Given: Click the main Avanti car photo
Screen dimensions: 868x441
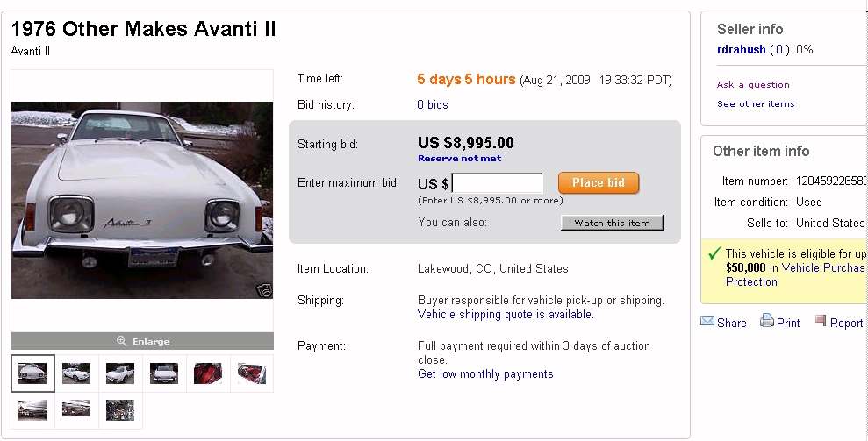Looking at the screenshot, I should point(142,200).
